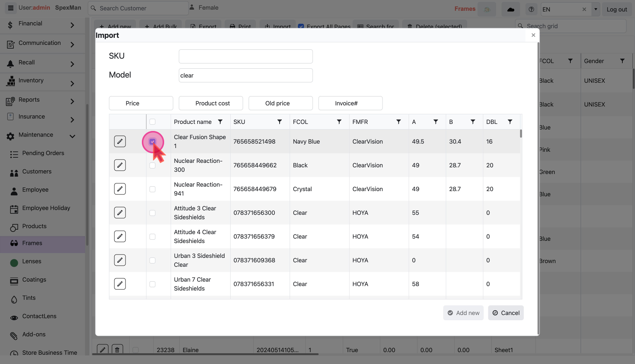Focus the SKU input field

(x=245, y=56)
